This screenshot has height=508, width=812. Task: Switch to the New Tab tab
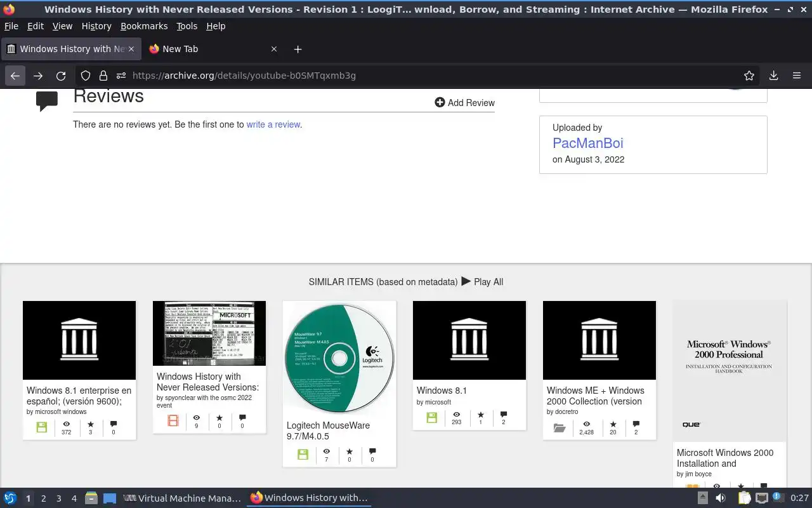click(x=214, y=49)
